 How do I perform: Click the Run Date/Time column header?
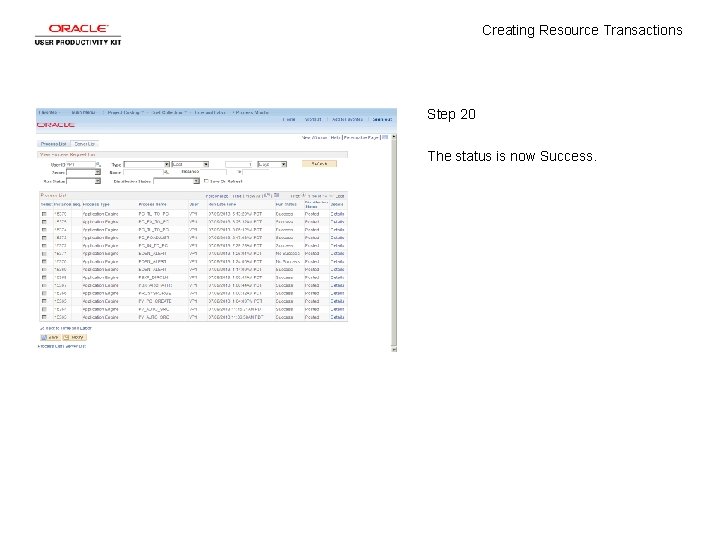222,204
